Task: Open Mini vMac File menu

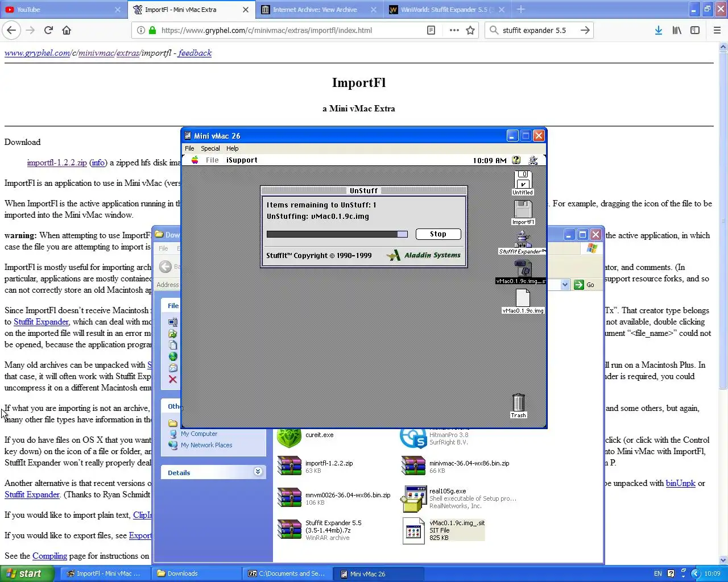Action: click(x=189, y=148)
